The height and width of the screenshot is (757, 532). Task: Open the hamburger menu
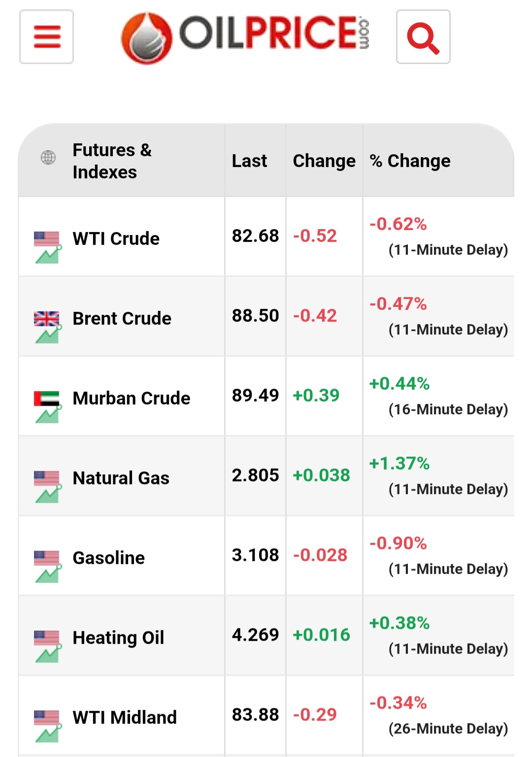tap(47, 37)
